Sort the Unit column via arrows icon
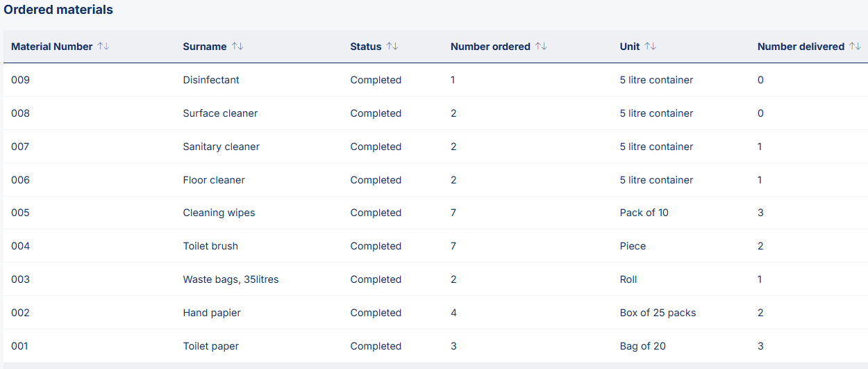The width and height of the screenshot is (868, 369). tap(650, 47)
